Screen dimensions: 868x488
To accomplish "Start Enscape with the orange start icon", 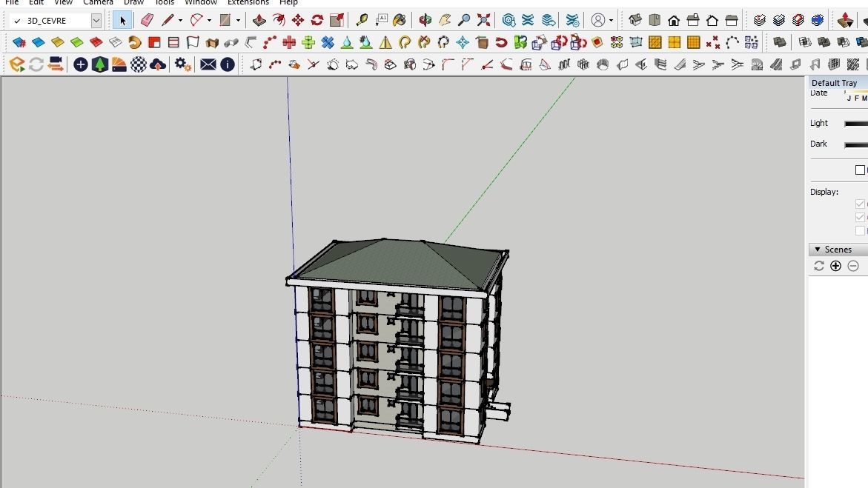I will point(17,64).
